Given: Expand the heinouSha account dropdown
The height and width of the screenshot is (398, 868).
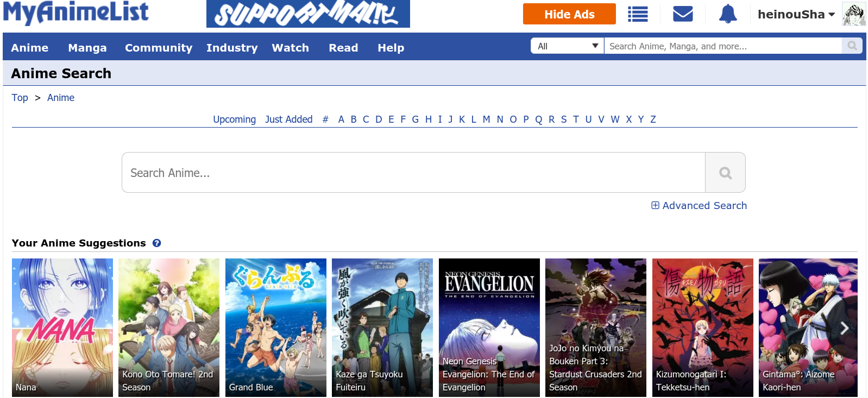Looking at the screenshot, I should pyautogui.click(x=796, y=15).
